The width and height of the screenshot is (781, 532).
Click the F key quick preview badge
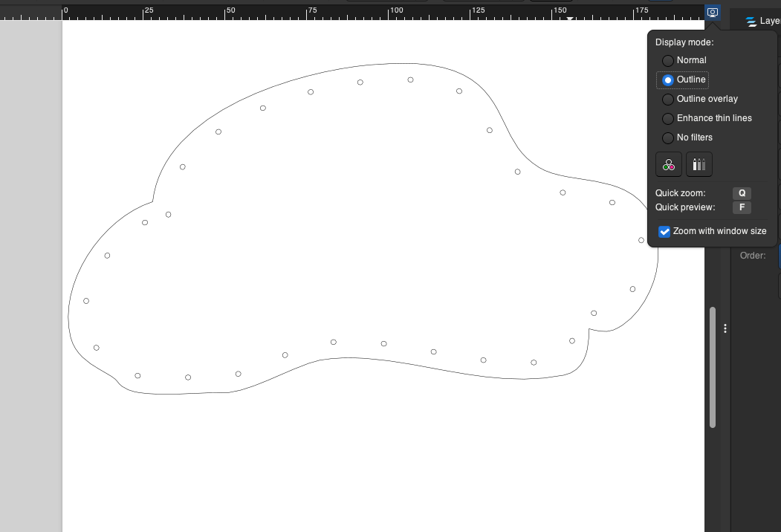coord(742,207)
